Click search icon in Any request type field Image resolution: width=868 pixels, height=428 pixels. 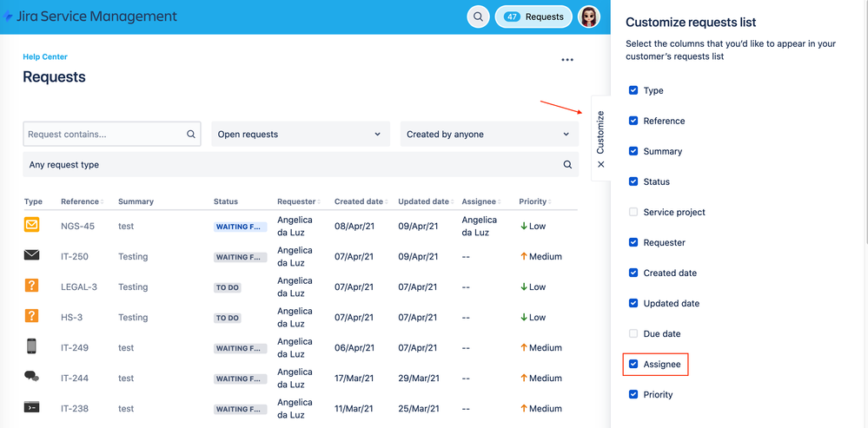click(567, 164)
